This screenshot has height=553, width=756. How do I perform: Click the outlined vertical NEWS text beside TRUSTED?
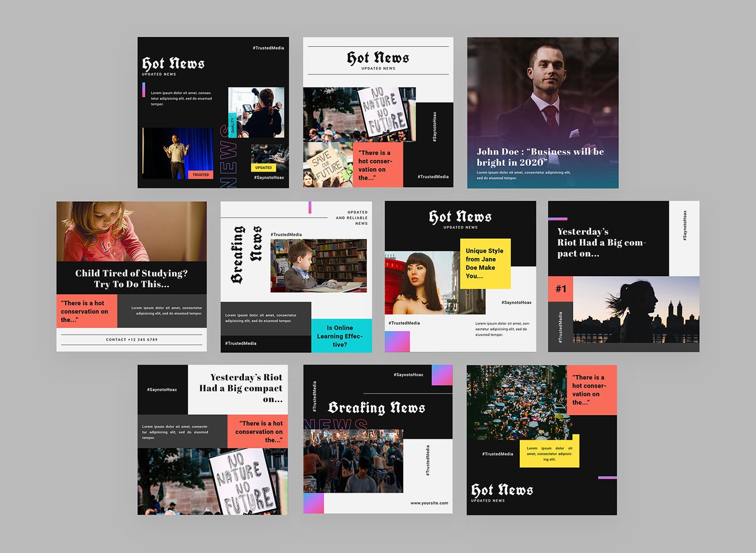tap(228, 157)
